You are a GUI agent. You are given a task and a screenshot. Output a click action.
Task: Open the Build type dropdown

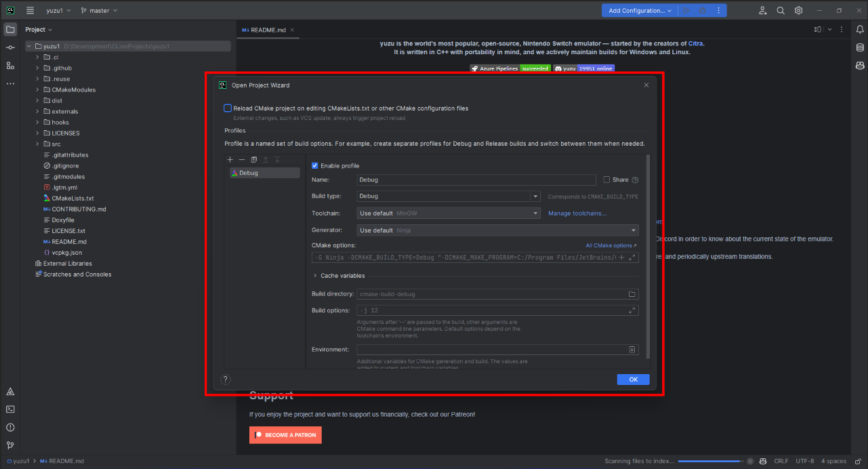[535, 197]
